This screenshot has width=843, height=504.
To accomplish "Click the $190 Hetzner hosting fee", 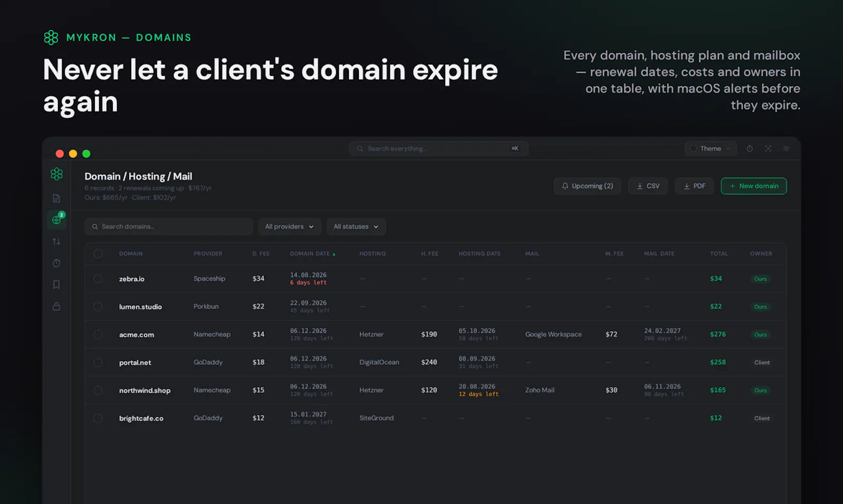I will click(x=429, y=334).
